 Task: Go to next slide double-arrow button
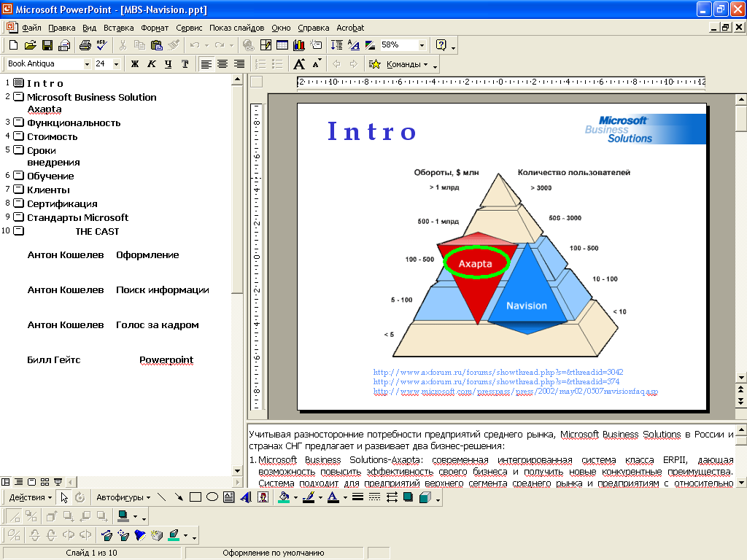(x=741, y=402)
